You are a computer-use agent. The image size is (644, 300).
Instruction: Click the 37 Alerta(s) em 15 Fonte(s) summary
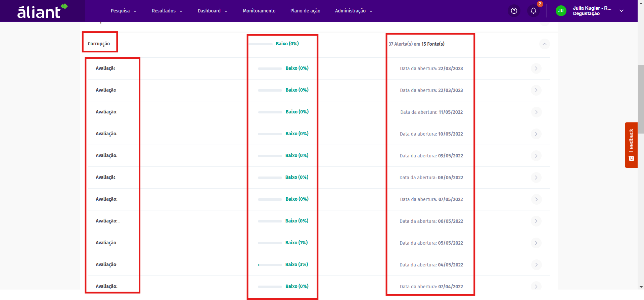(416, 44)
